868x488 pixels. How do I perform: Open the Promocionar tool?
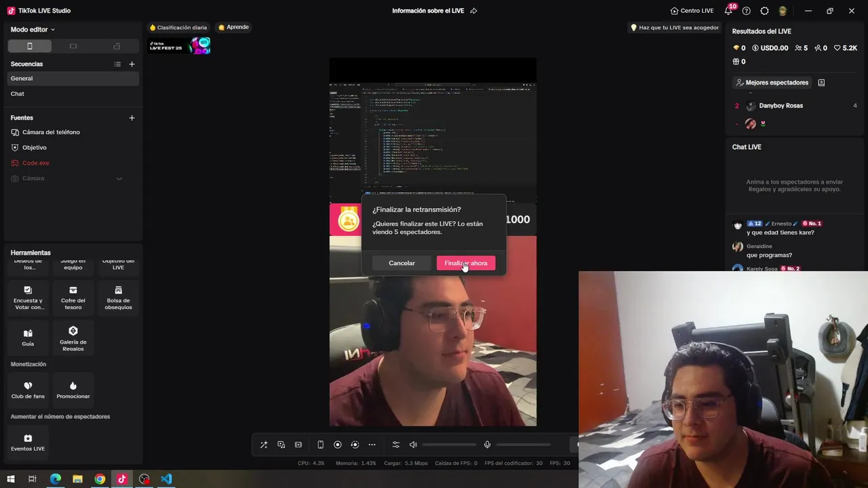click(73, 390)
